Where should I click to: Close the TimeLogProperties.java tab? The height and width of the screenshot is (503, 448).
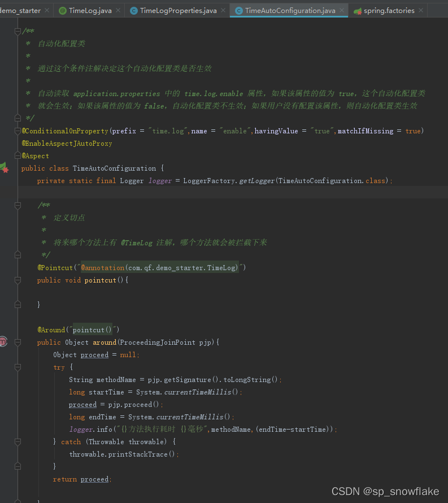(x=223, y=11)
